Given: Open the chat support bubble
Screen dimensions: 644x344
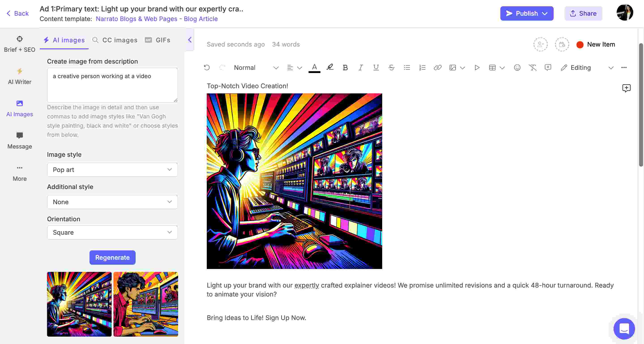Looking at the screenshot, I should [624, 329].
